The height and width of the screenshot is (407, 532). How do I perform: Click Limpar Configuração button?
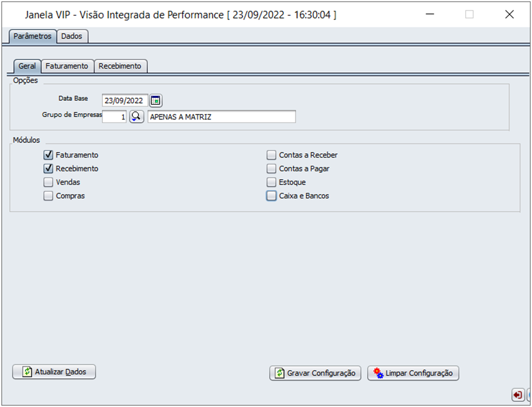click(x=413, y=373)
